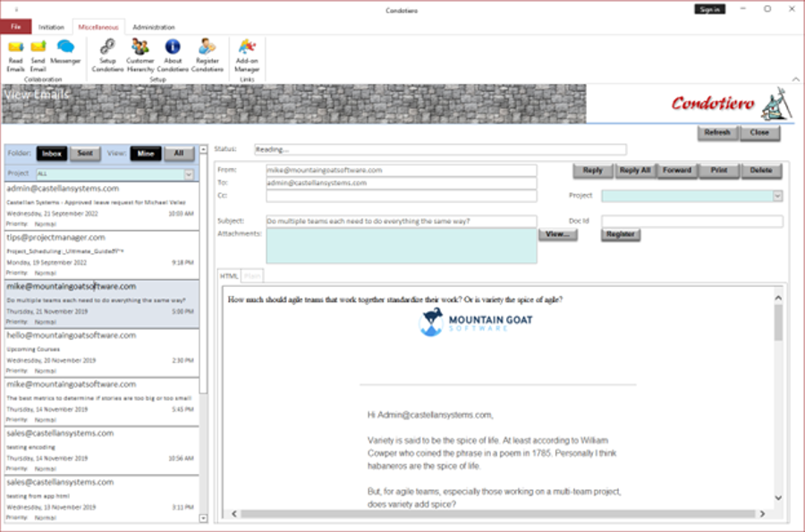Click the email list scroll down arrow
The width and height of the screenshot is (805, 532).
(x=204, y=519)
